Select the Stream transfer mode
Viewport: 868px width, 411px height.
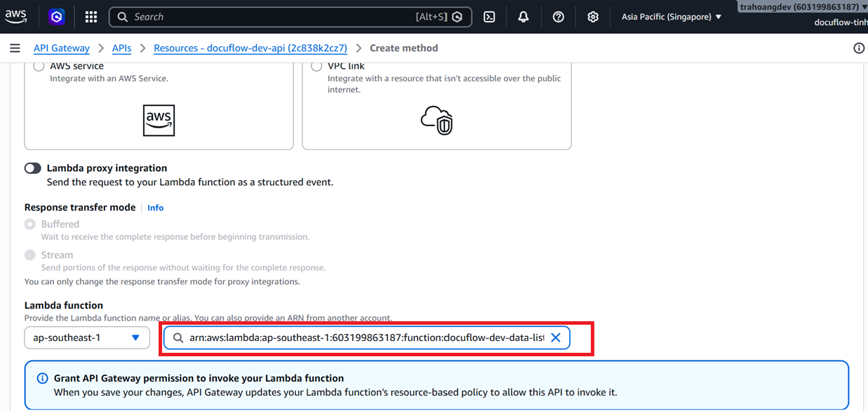point(30,255)
